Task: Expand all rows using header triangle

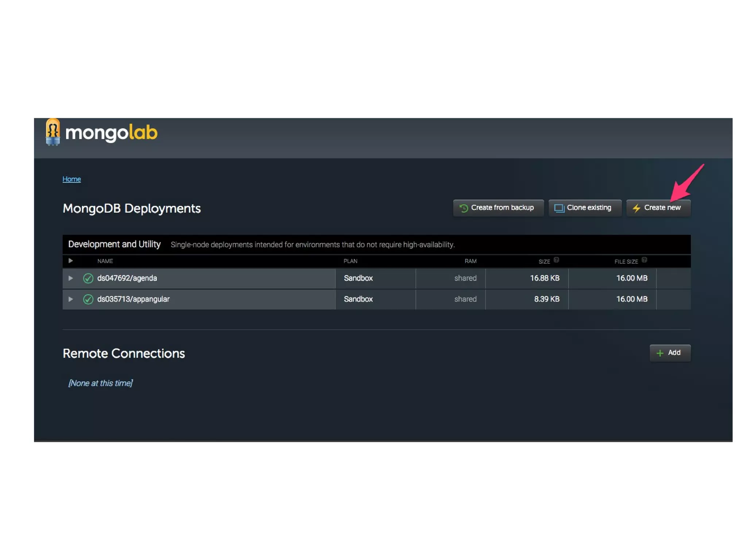Action: click(x=71, y=261)
